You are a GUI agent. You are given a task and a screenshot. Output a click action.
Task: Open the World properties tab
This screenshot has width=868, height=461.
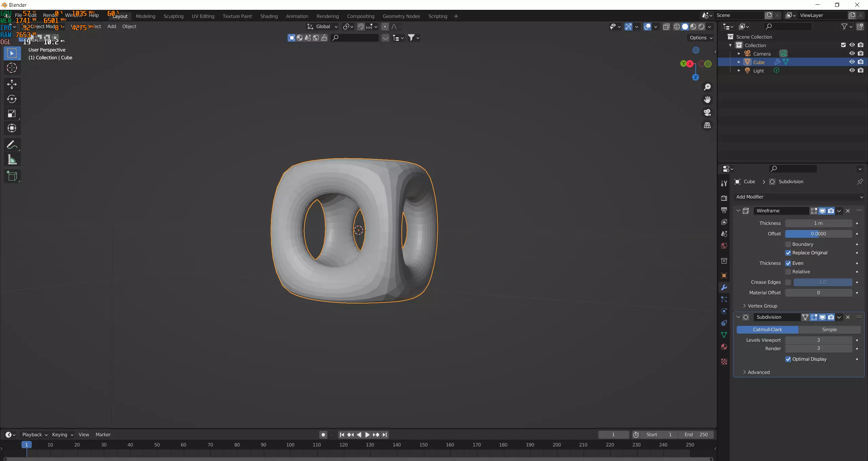coord(724,246)
